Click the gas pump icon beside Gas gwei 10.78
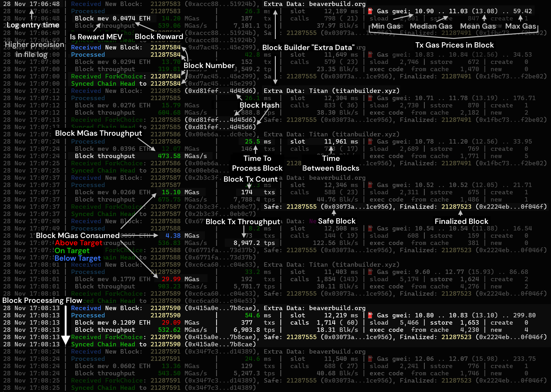This screenshot has width=551, height=392. pos(371,141)
